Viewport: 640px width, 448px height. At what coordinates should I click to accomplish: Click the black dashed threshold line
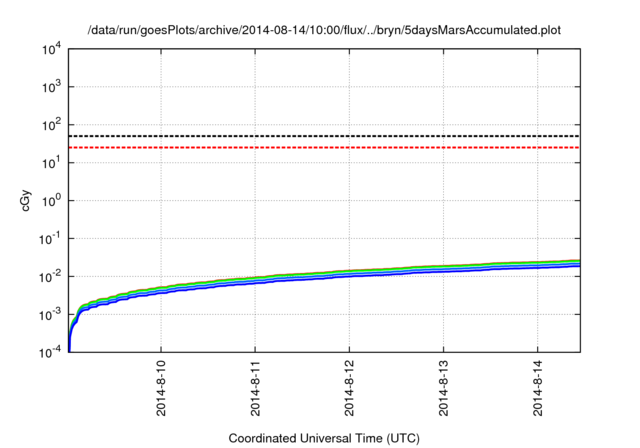324,136
